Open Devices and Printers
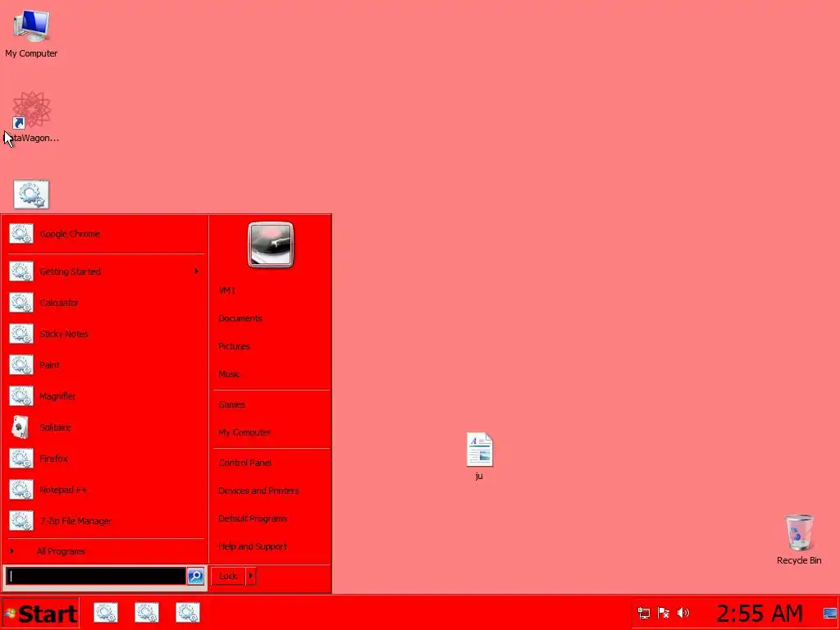The height and width of the screenshot is (630, 840). (272, 491)
